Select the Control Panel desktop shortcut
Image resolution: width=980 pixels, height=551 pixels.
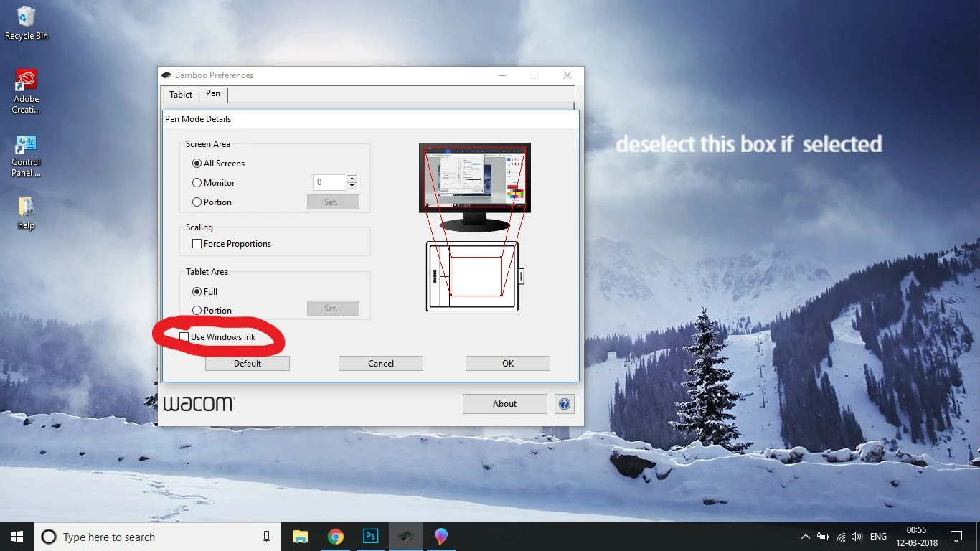coord(27,156)
